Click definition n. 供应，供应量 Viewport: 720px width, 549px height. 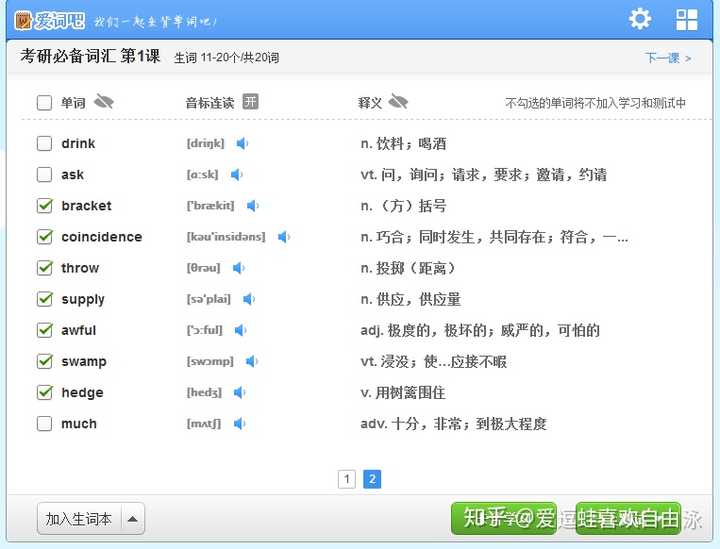coord(411,299)
